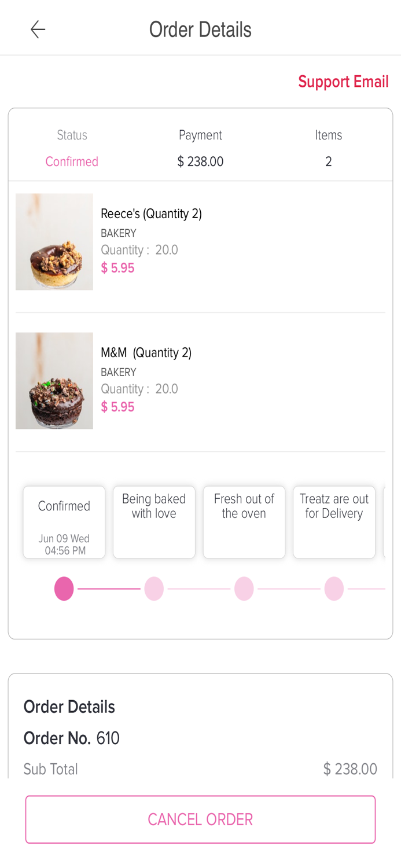Select the M&M (Quantity 2) item name
Viewport: 401px width, 868px height.
145,352
